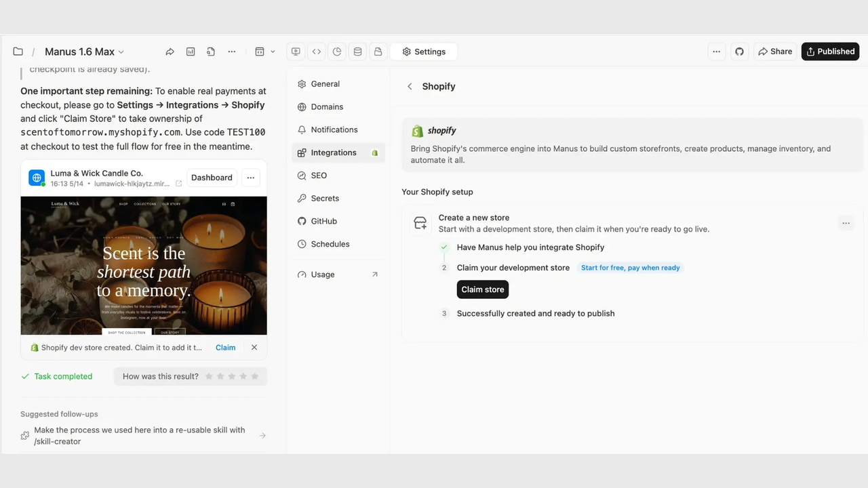868x488 pixels.
Task: Click the Claim store button
Action: click(483, 289)
